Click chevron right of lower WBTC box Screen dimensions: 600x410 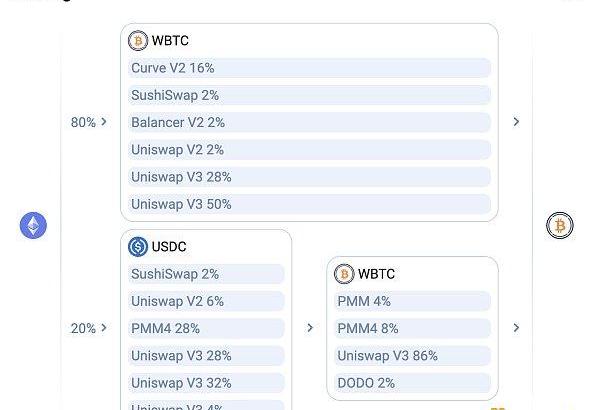[x=516, y=328]
